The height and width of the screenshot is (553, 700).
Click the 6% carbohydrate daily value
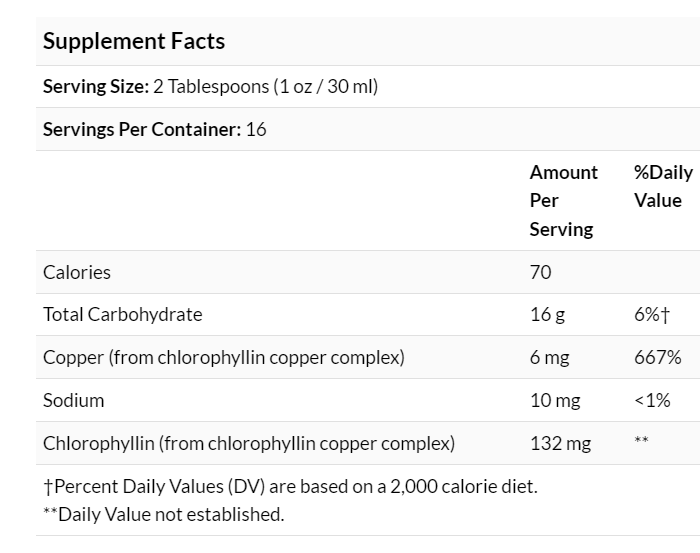tap(651, 314)
